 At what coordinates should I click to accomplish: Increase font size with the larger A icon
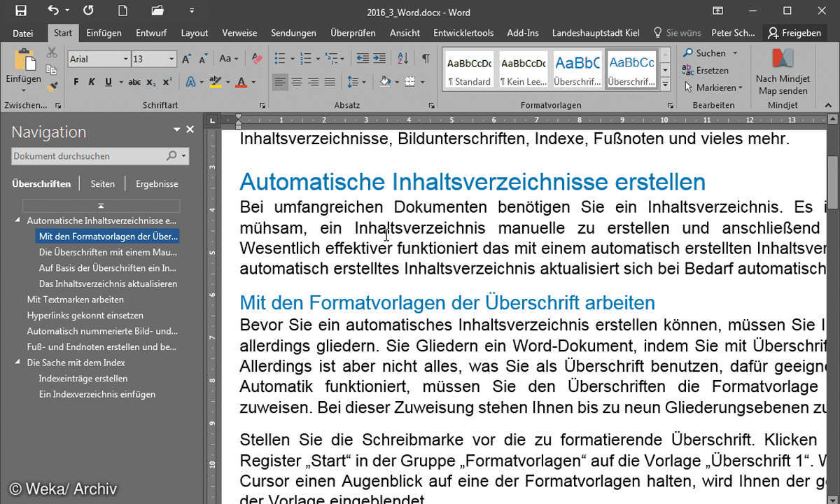coord(186,59)
